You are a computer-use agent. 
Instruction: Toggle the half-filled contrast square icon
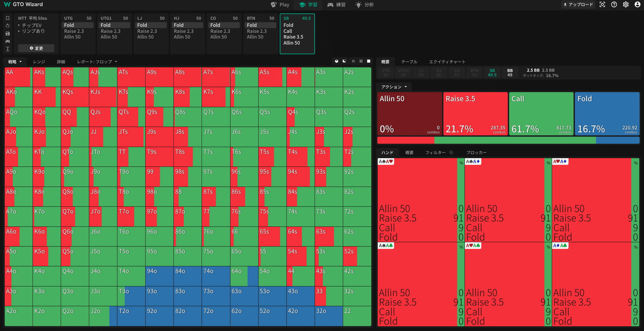coord(344,61)
